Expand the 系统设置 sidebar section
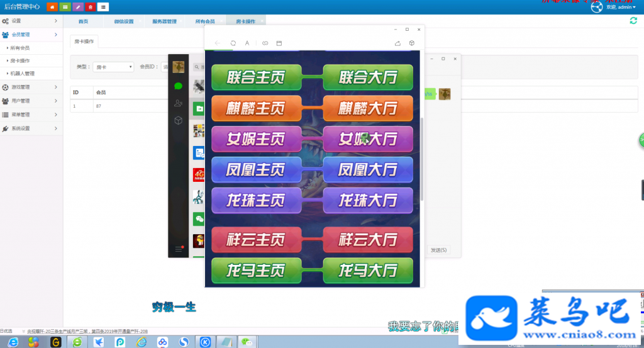Viewport: 644px width, 348px height. tap(31, 128)
